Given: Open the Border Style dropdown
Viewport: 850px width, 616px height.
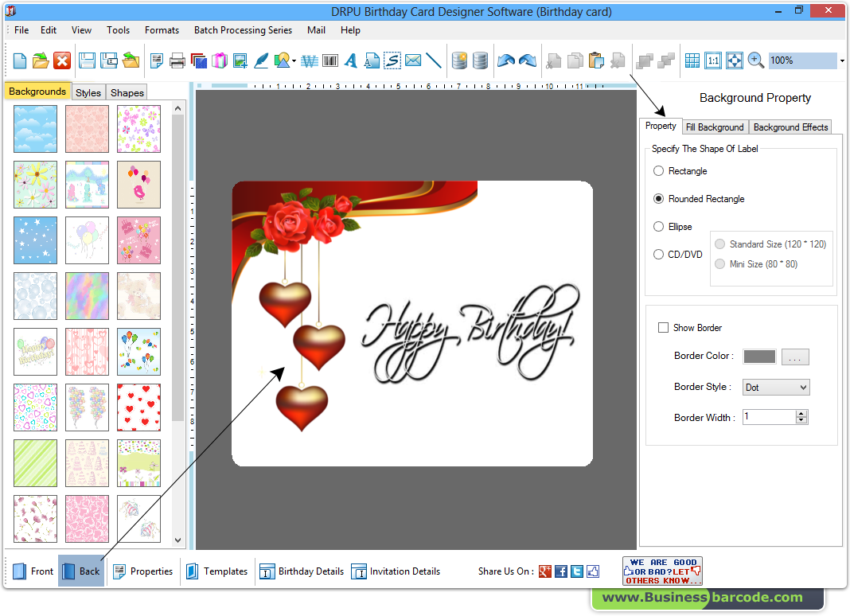Looking at the screenshot, I should [x=776, y=387].
